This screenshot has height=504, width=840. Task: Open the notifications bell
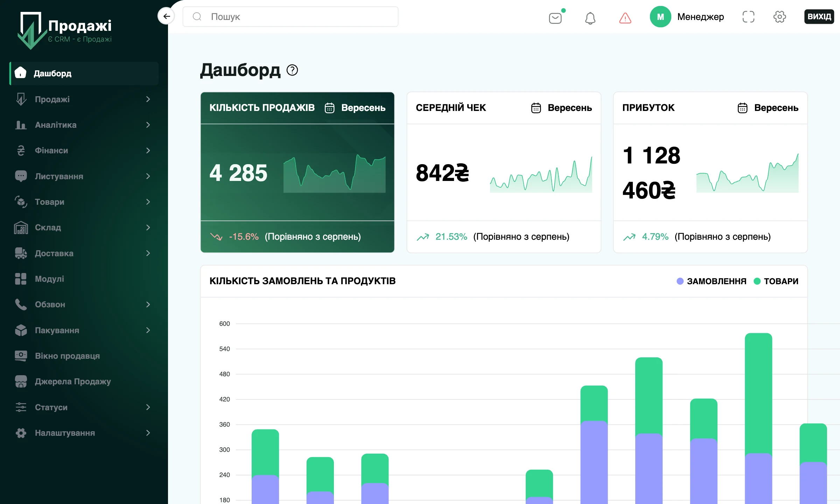tap(590, 18)
